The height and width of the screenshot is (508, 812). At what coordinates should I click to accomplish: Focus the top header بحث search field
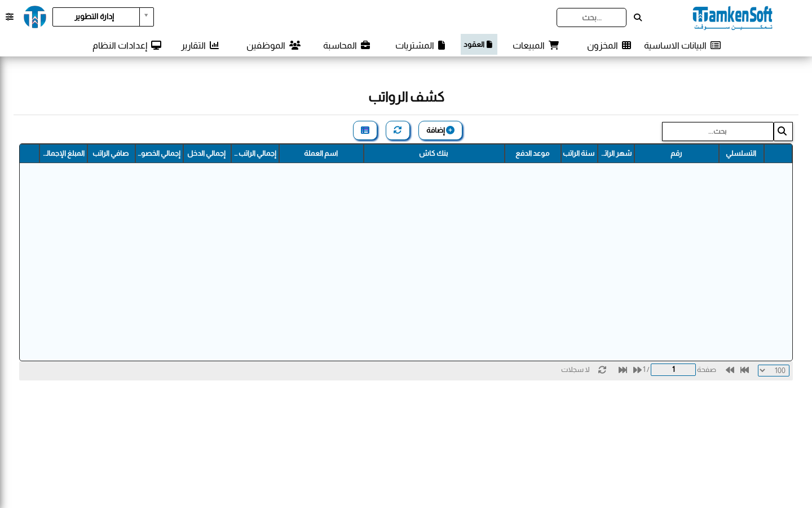592,17
